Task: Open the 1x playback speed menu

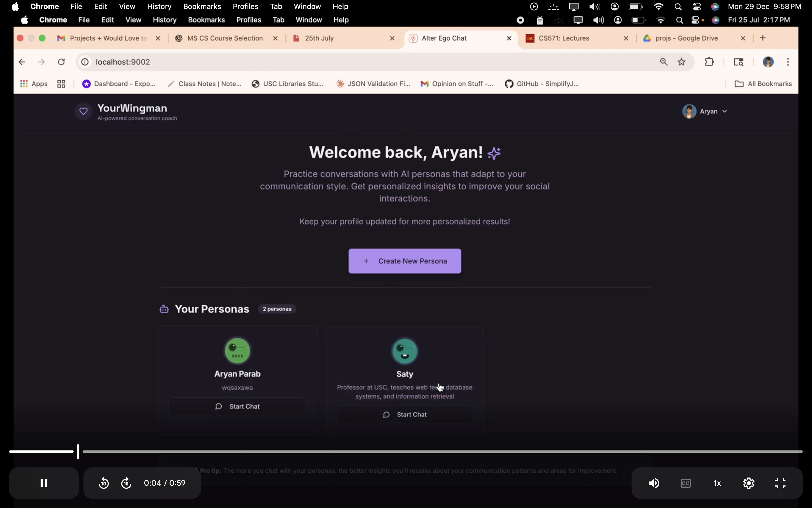Action: pyautogui.click(x=717, y=483)
